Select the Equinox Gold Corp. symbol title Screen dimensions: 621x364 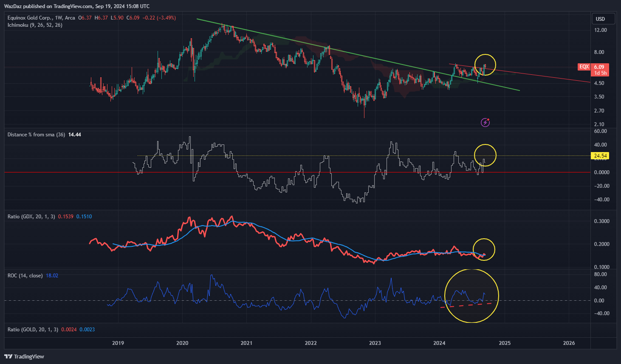30,18
